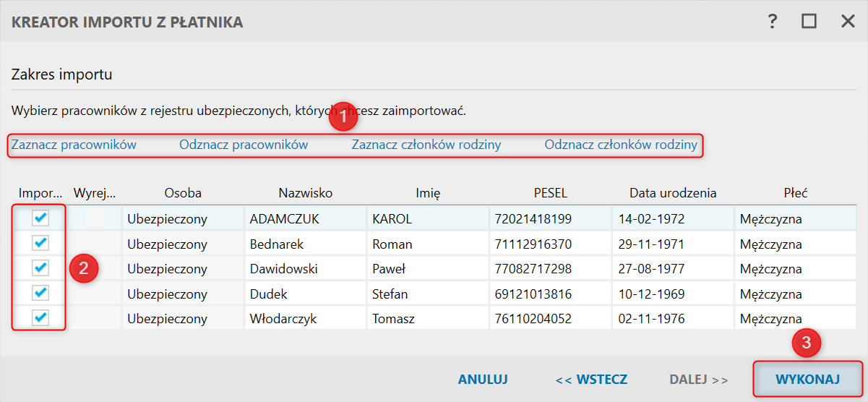868x402 pixels.
Task: Toggle import checkbox for Włodarczyk Tomasz
Action: [41, 318]
